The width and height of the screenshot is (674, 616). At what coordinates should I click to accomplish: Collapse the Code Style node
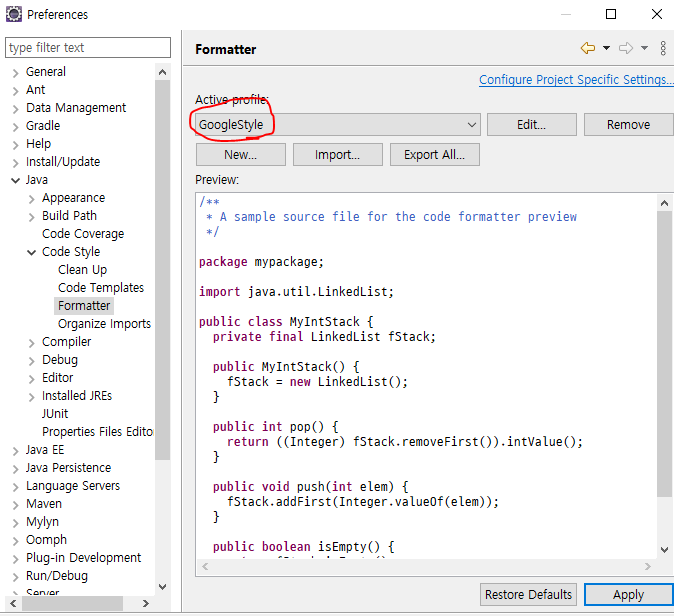coord(31,252)
